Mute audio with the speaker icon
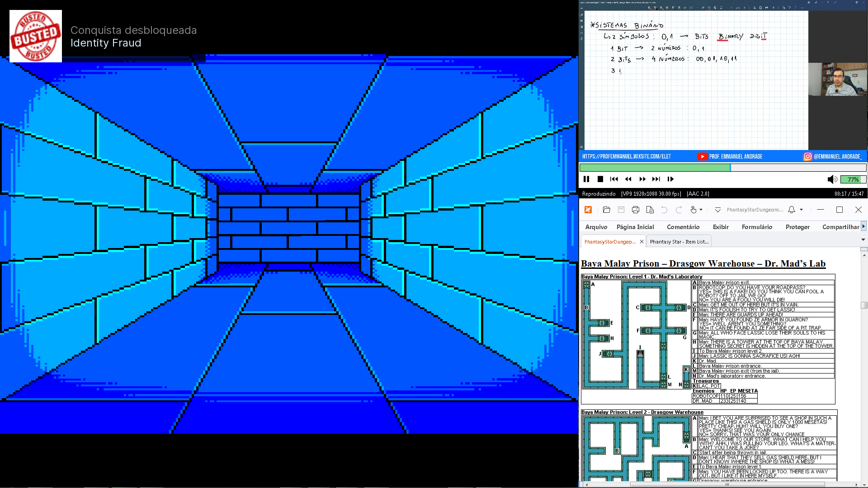This screenshot has width=868, height=488. click(x=832, y=179)
